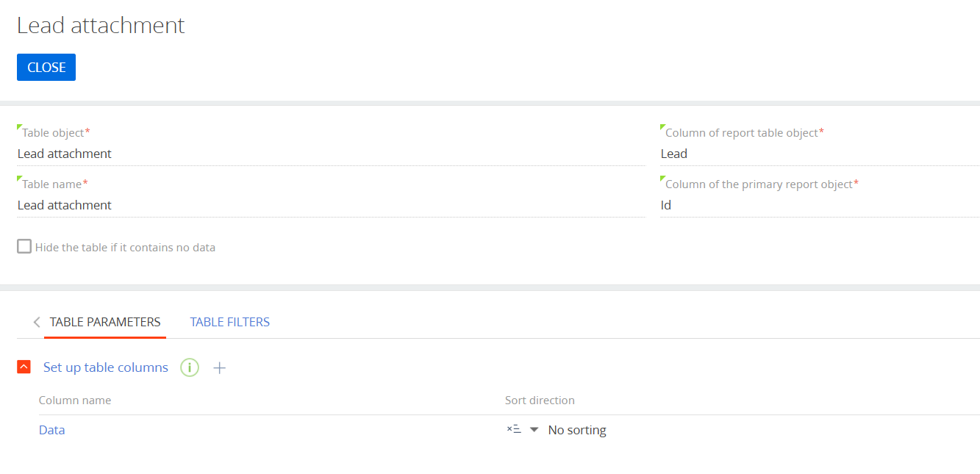The image size is (980, 474).
Task: Expand the sort direction dropdown arrow
Action: click(x=534, y=430)
